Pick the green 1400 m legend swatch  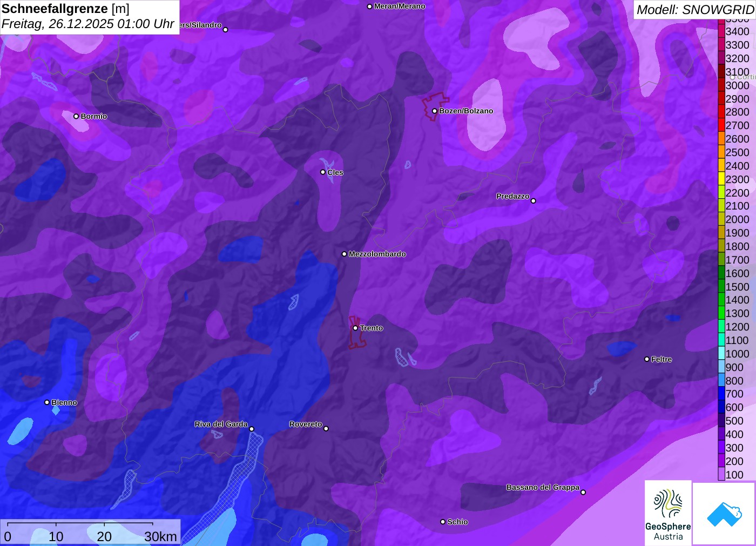click(x=721, y=300)
